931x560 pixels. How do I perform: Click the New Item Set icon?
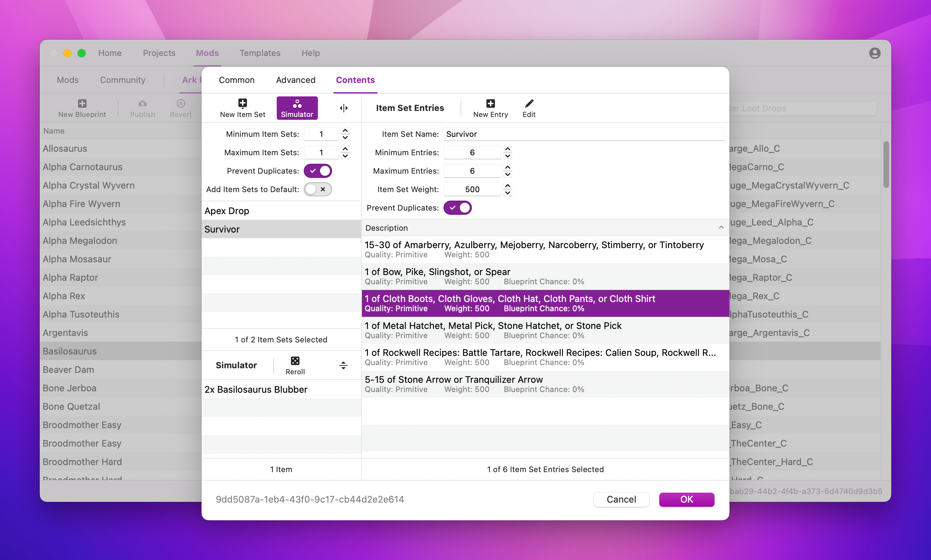pos(242,103)
